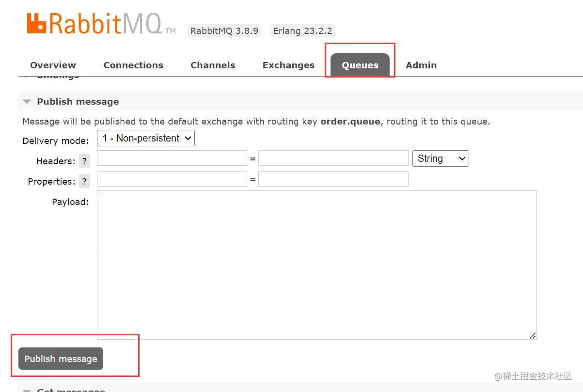Open the Overview tab
This screenshot has width=583, height=392.
(53, 65)
